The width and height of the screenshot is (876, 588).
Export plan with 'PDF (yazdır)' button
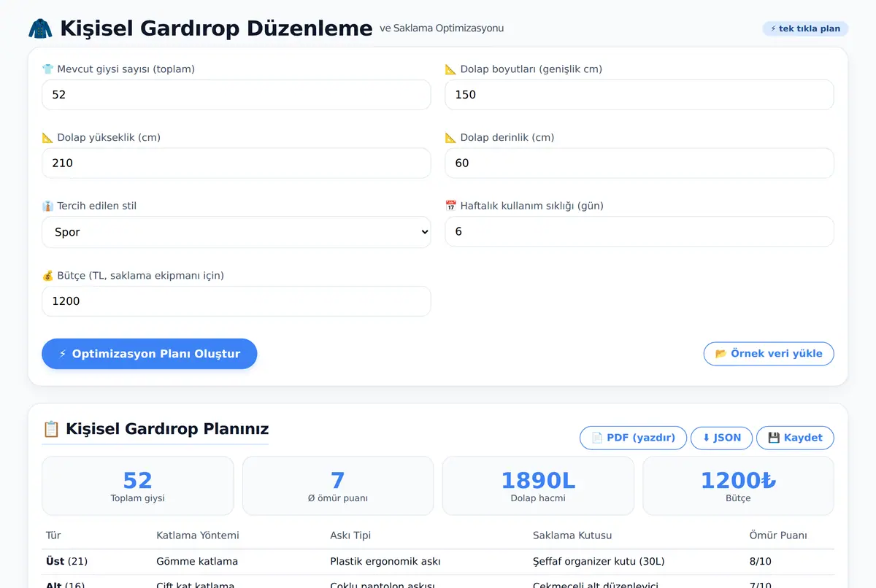[x=633, y=438]
